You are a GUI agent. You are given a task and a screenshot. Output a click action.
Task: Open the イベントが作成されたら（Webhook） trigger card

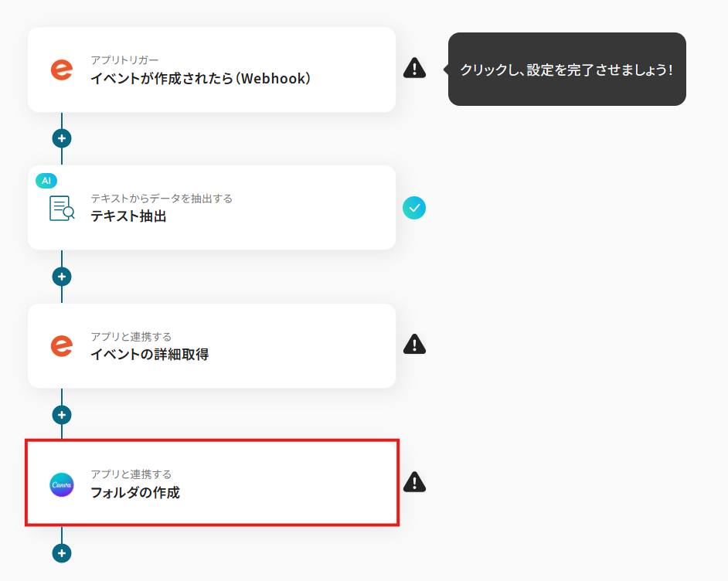pos(232,78)
